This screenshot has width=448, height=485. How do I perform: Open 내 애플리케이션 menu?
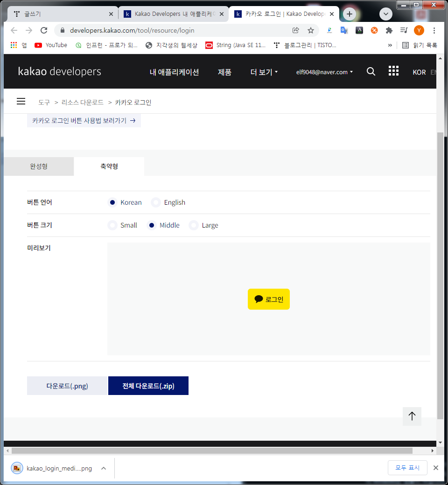click(x=174, y=72)
